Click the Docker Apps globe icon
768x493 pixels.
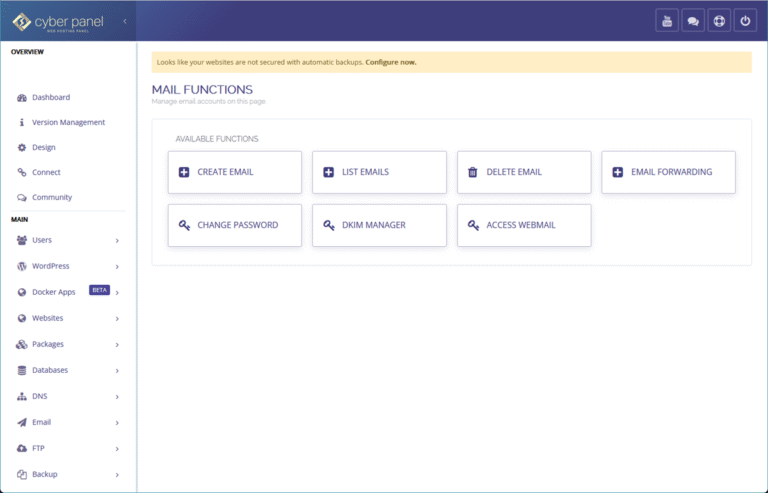pos(22,292)
